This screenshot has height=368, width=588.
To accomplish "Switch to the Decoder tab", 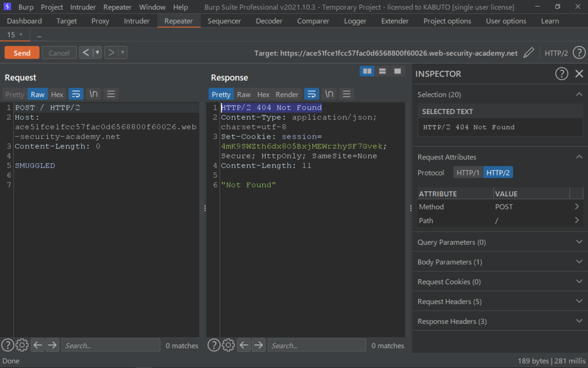I will tap(269, 21).
